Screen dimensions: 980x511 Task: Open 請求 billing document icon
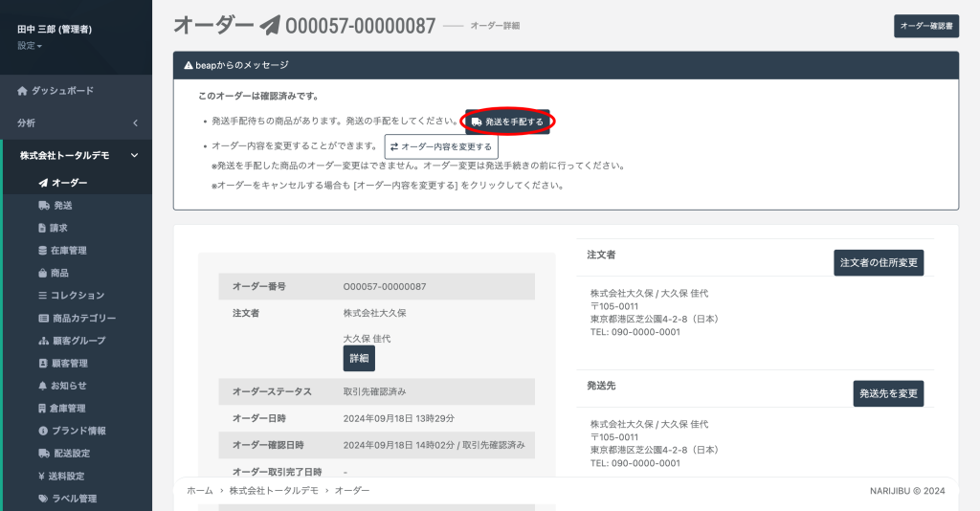coord(42,228)
